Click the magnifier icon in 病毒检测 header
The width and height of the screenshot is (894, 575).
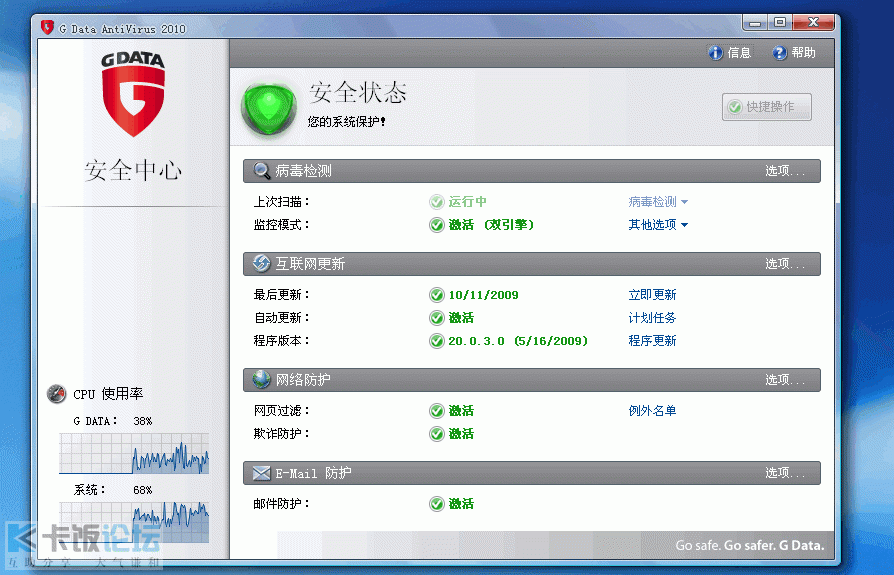[x=262, y=171]
